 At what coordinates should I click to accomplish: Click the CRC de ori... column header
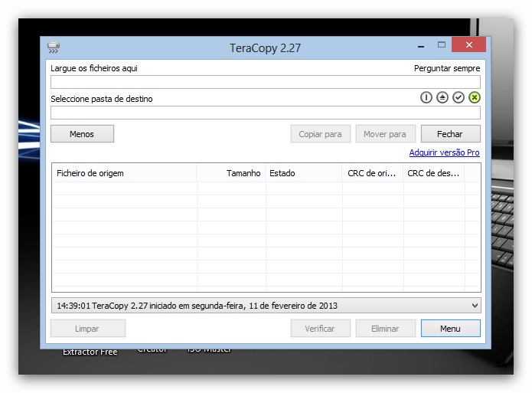click(x=373, y=173)
